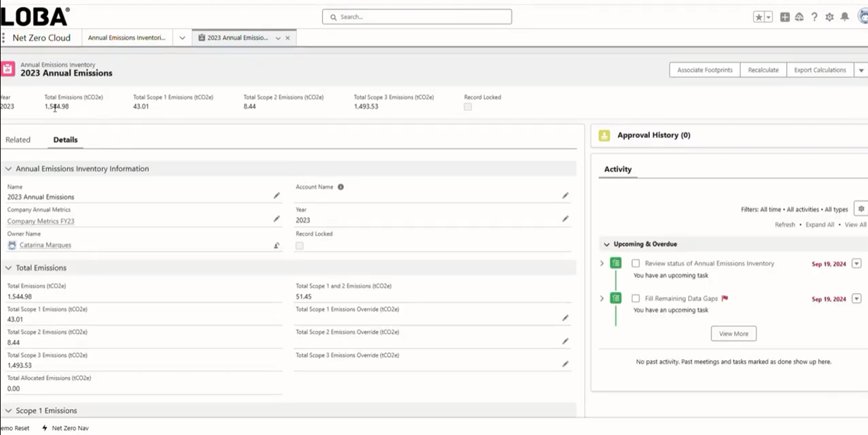Open the Company Metrics FY23 link
Image resolution: width=868 pixels, height=435 pixels.
40,221
